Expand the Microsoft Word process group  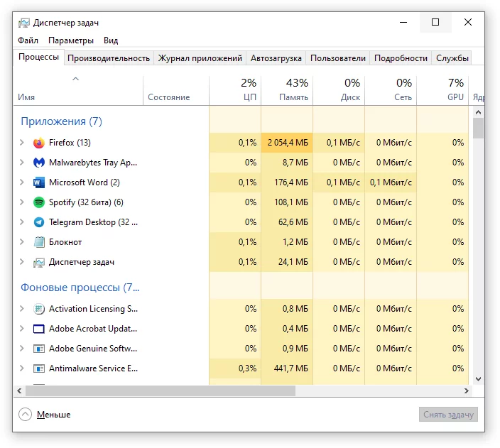(22, 182)
